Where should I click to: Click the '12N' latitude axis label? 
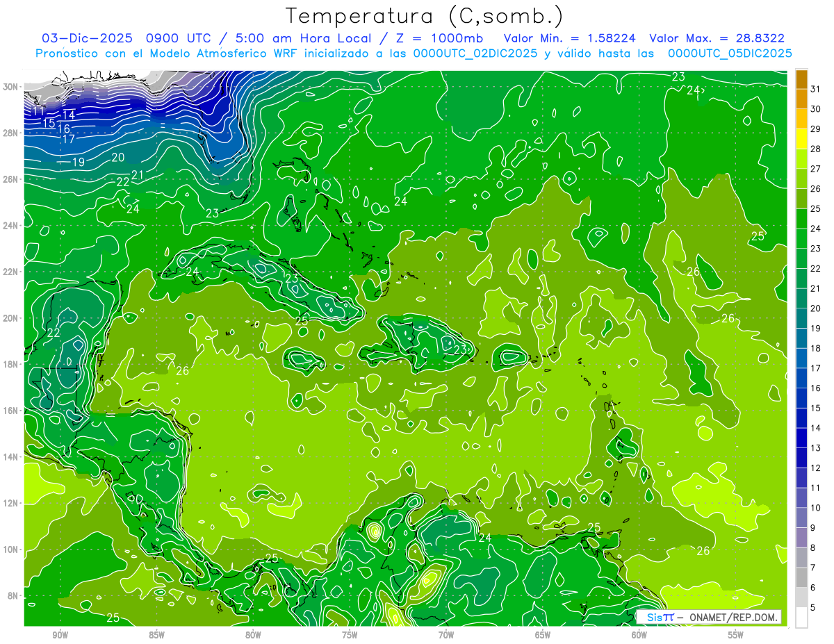pyautogui.click(x=12, y=503)
